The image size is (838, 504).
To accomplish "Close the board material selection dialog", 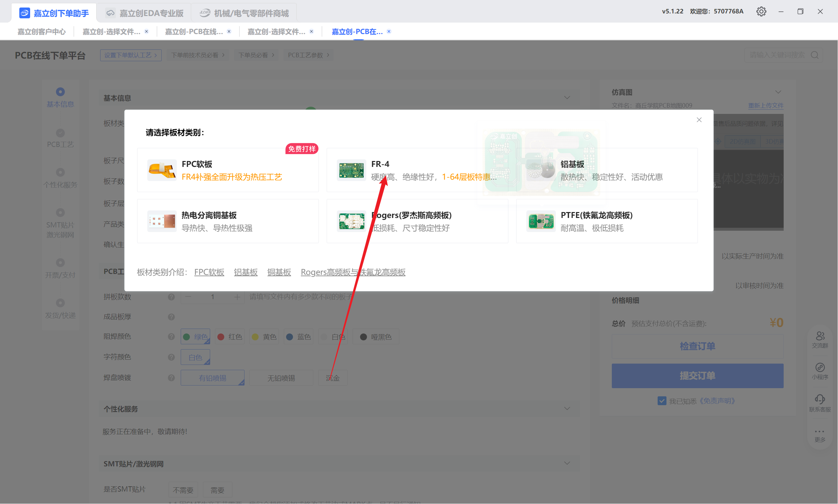I will [699, 120].
